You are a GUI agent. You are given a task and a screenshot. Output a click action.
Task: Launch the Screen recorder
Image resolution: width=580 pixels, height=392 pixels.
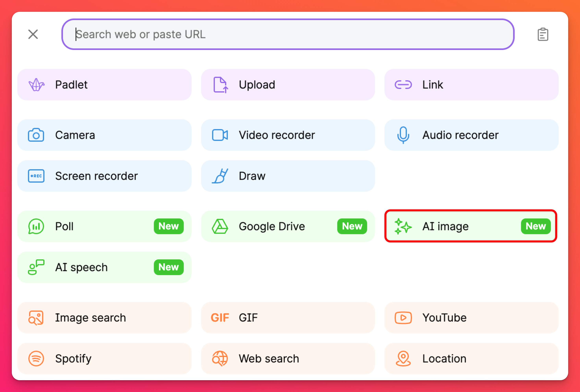pos(104,176)
